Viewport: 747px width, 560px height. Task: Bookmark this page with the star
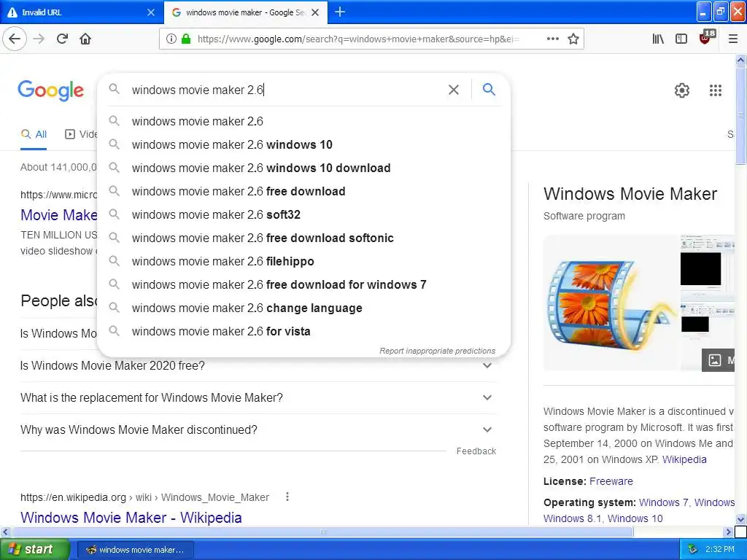pyautogui.click(x=573, y=39)
